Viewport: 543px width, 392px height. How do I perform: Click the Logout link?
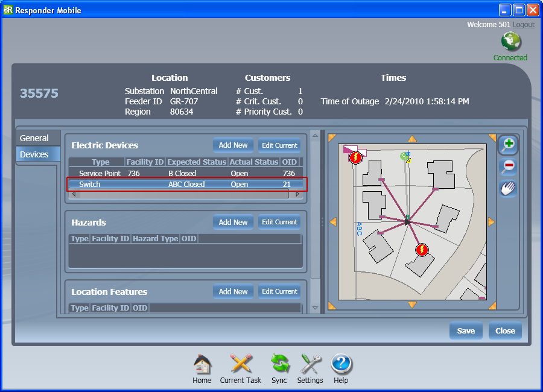(524, 25)
